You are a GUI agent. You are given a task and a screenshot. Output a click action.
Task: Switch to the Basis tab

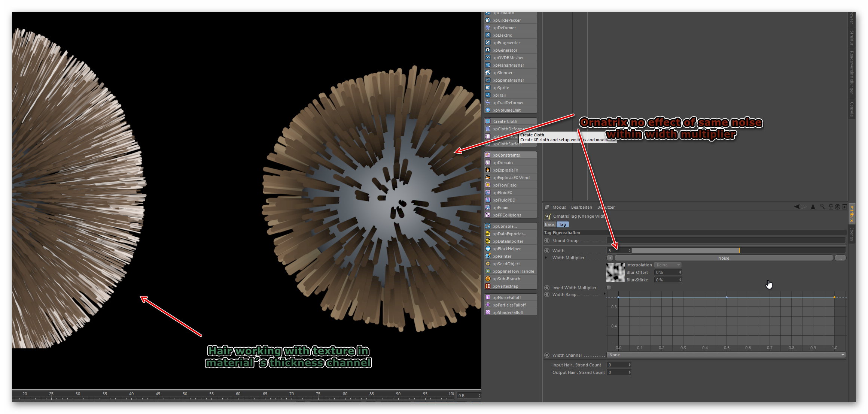pyautogui.click(x=550, y=224)
